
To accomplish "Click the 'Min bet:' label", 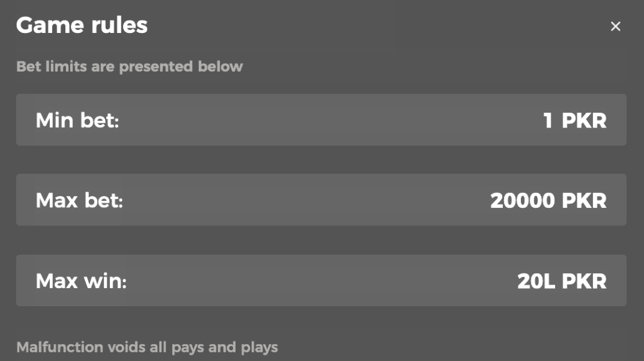I will [x=77, y=120].
